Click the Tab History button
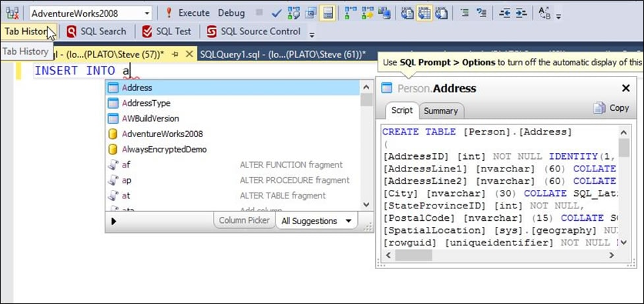The width and height of the screenshot is (644, 304). coord(26,31)
